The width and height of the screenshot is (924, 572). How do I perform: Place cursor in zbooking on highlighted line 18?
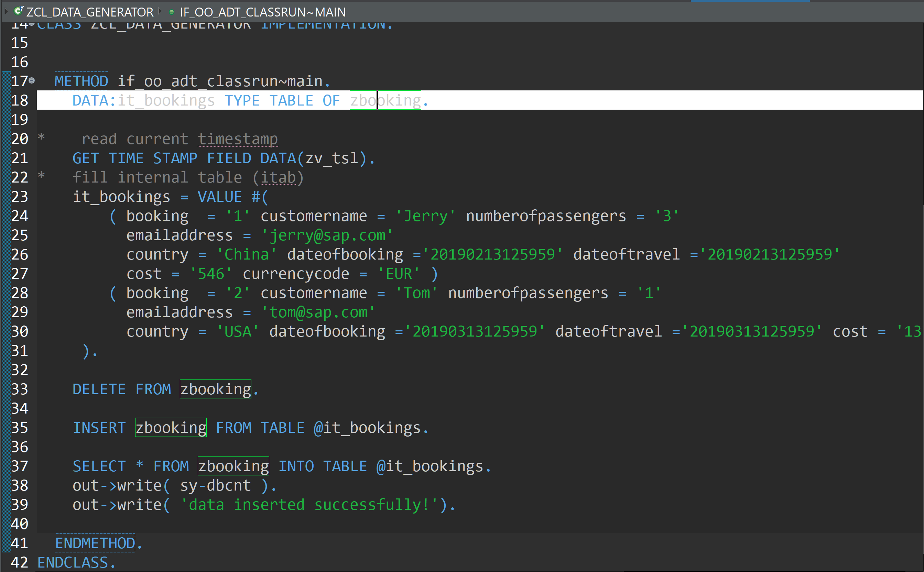coord(385,100)
